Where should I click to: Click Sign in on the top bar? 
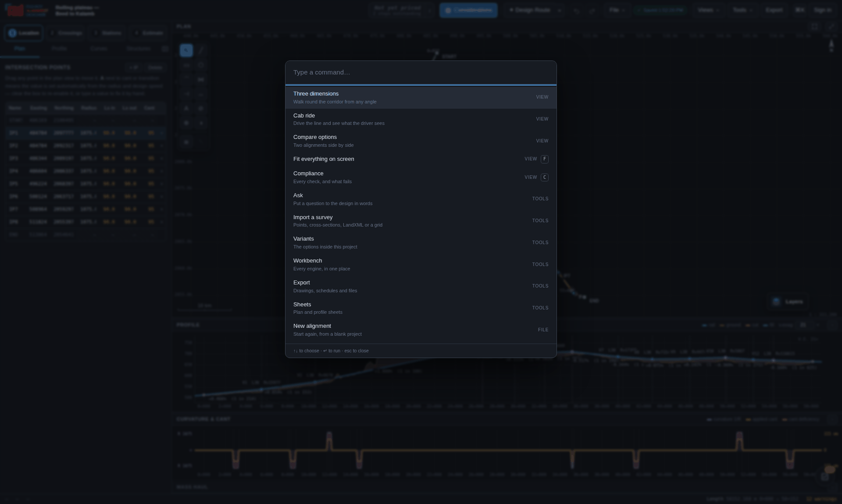click(x=822, y=10)
